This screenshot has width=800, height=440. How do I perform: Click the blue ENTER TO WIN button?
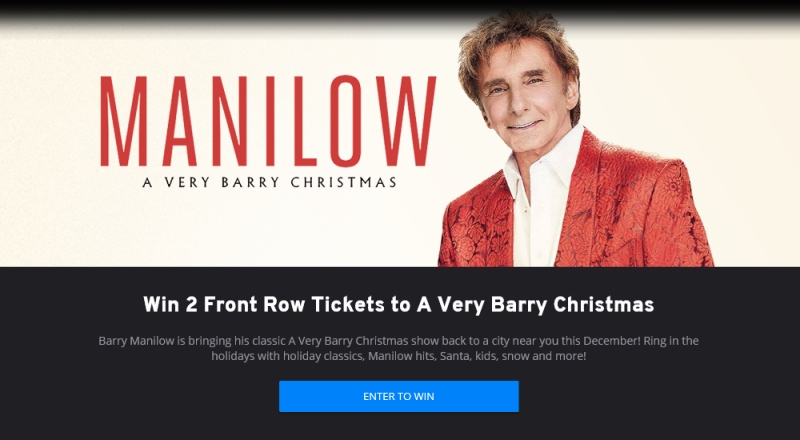(x=398, y=396)
